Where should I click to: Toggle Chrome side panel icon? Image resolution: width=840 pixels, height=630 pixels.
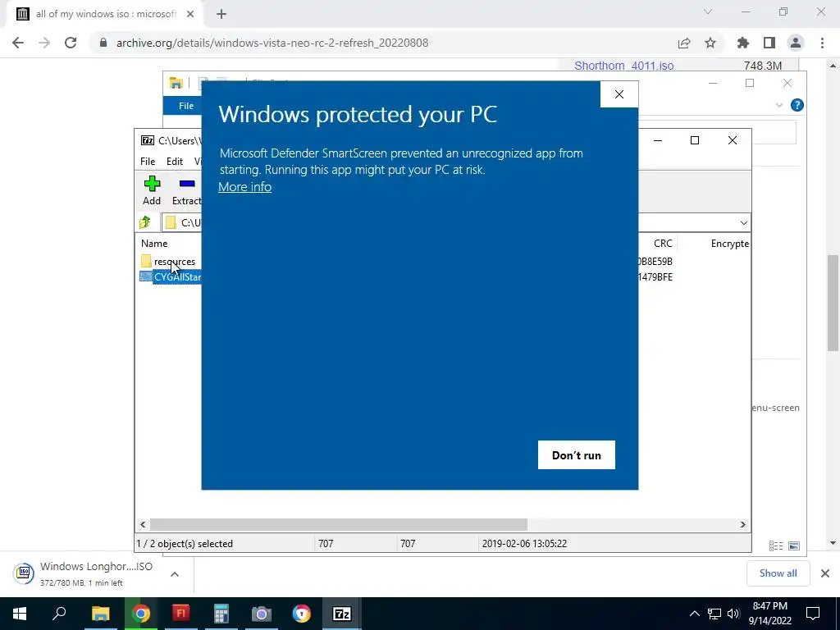click(x=769, y=43)
